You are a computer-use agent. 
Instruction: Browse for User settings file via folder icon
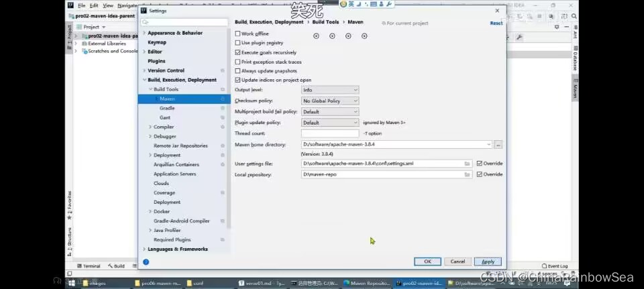click(467, 164)
